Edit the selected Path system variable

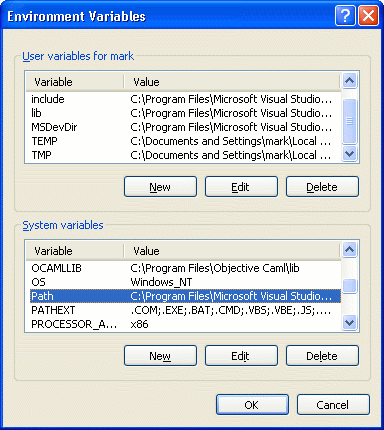241,356
